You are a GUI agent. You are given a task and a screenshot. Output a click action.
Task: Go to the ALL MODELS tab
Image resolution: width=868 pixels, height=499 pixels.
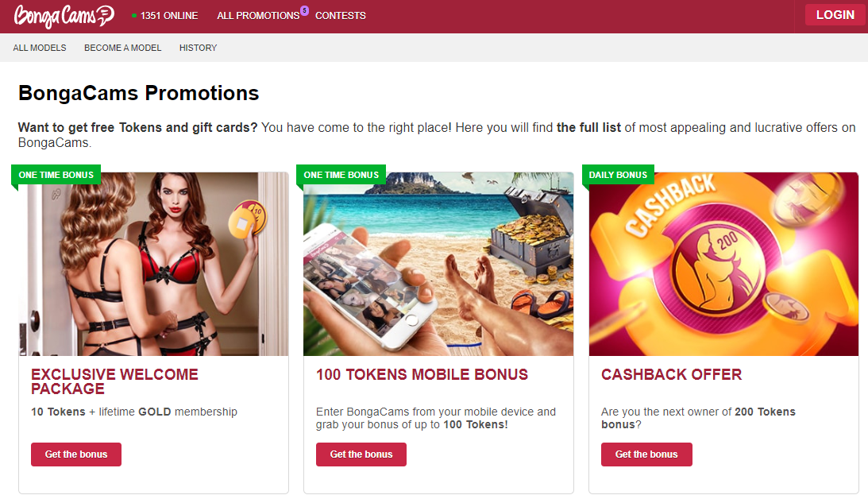coord(40,48)
